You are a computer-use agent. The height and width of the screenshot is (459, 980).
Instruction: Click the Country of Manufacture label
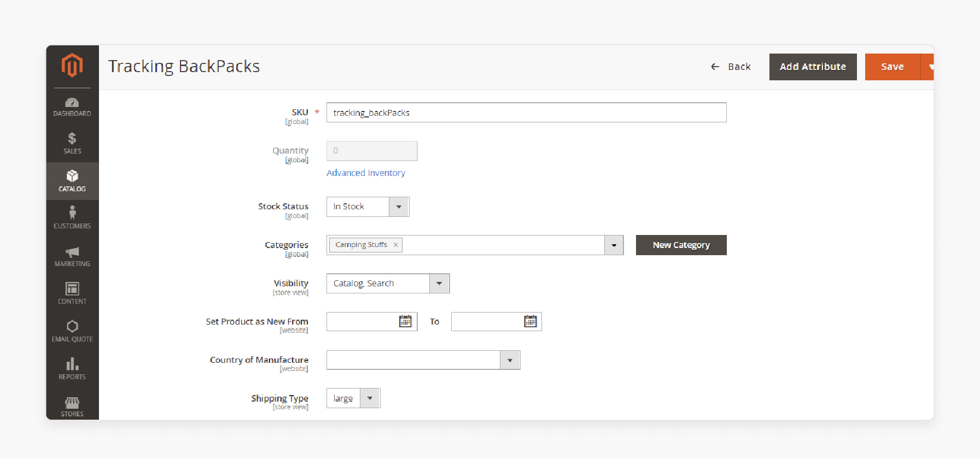point(259,360)
